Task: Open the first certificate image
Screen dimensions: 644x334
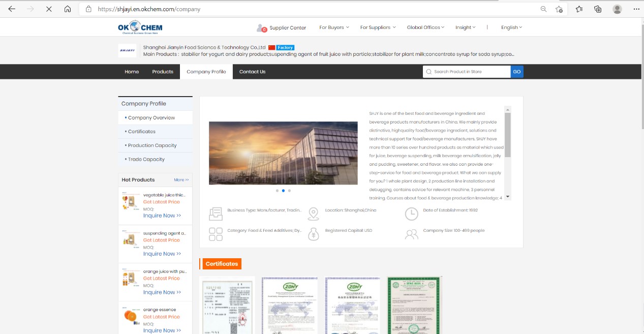Action: [227, 305]
